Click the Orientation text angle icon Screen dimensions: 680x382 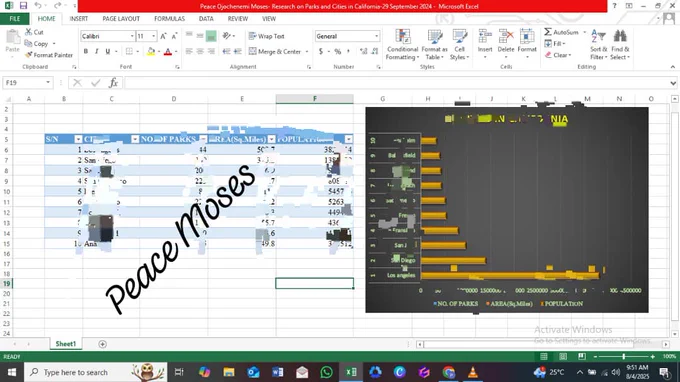(226, 36)
